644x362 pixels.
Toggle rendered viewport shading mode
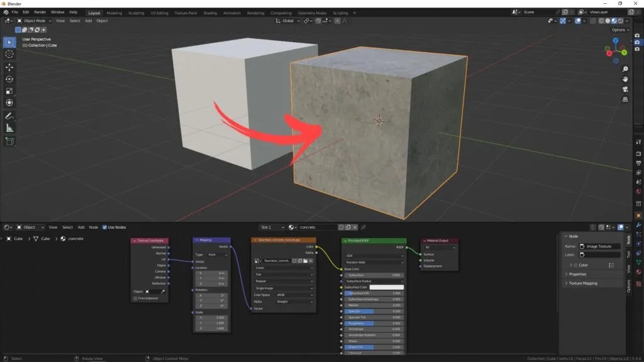point(620,21)
